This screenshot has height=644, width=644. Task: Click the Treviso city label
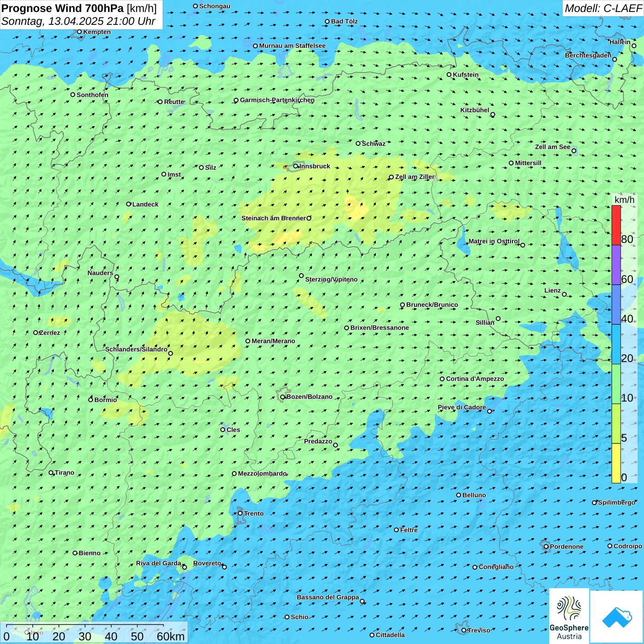[x=479, y=630]
